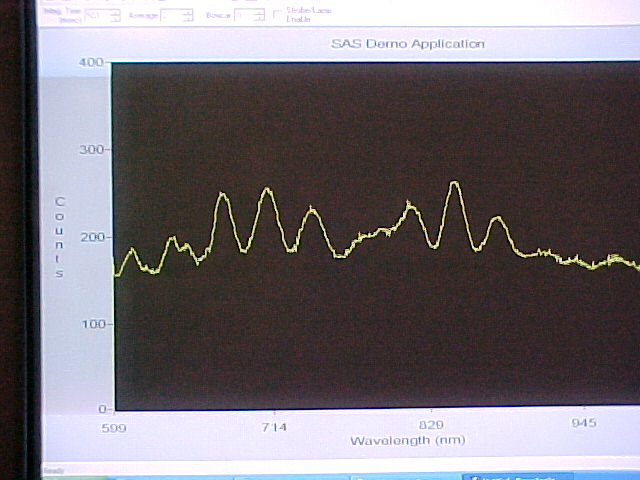This screenshot has width=640, height=480.
Task: Click the 829 wavelength tick label
Action: coord(431,426)
